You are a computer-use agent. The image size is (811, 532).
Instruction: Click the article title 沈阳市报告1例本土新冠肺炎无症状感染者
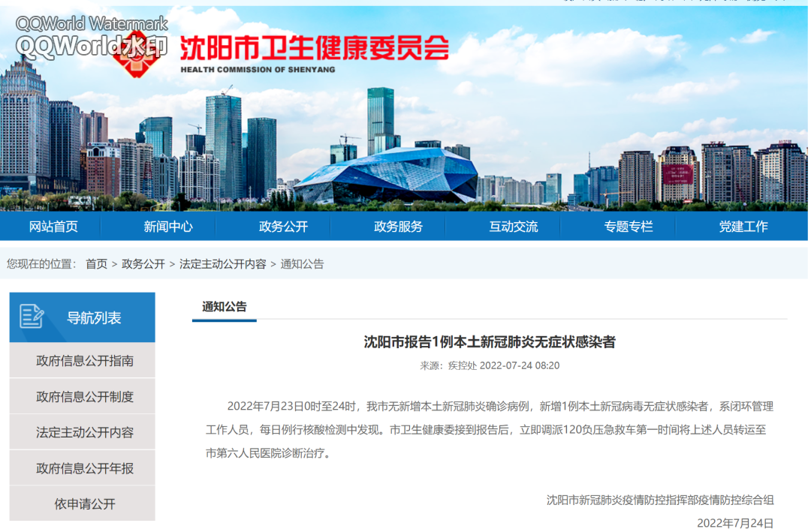tap(490, 342)
